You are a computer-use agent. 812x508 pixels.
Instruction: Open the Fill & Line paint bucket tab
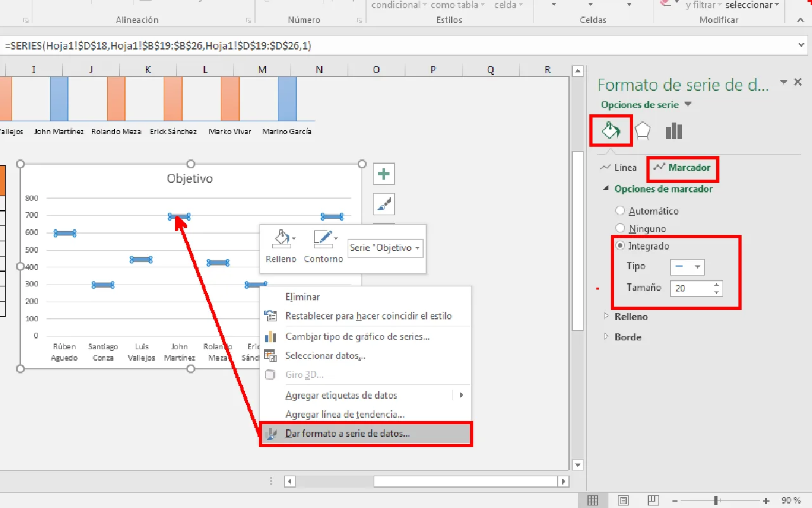610,131
